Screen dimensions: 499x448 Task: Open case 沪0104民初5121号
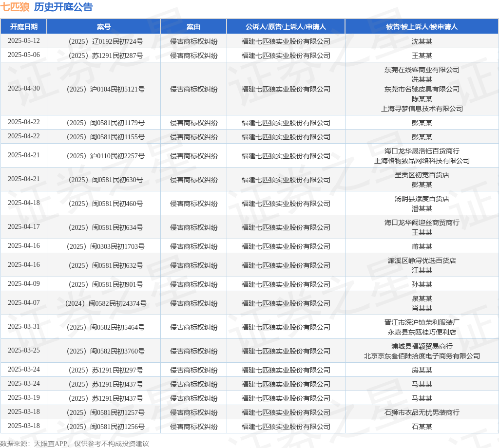click(x=106, y=89)
